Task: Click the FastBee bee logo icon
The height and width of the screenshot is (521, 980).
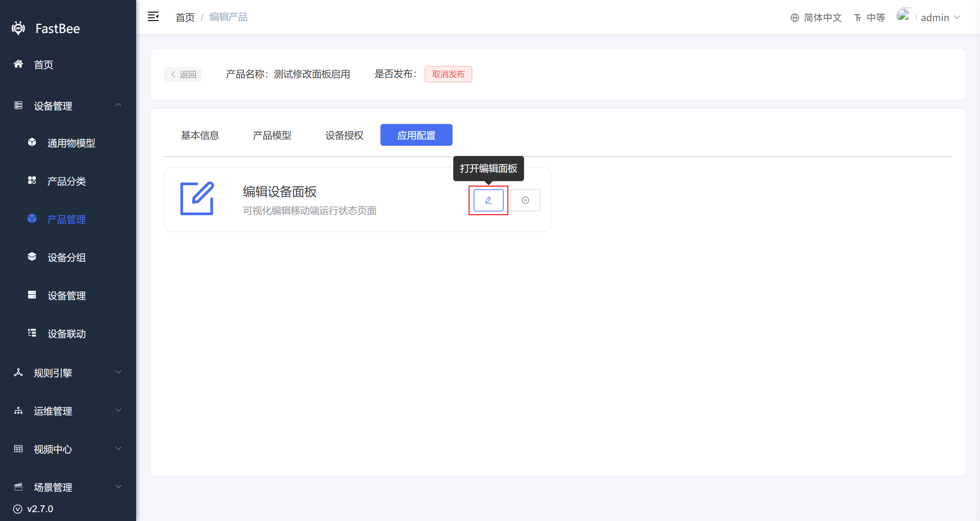Action: click(18, 28)
